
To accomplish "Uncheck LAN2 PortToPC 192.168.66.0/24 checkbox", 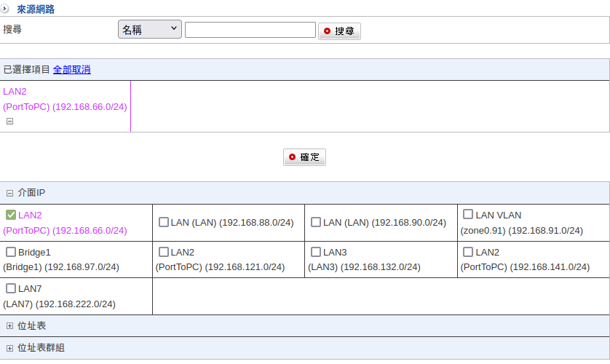I will coord(11,215).
